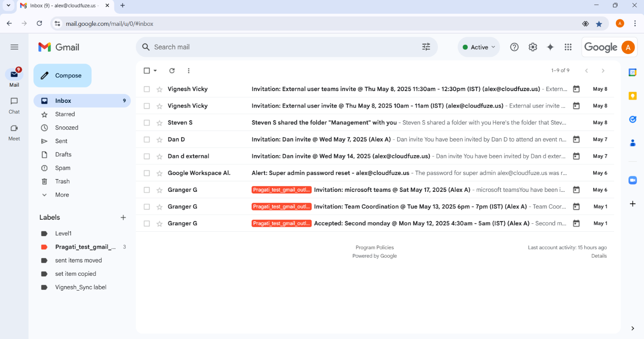Star the Google Workspace Alert email

pyautogui.click(x=159, y=173)
